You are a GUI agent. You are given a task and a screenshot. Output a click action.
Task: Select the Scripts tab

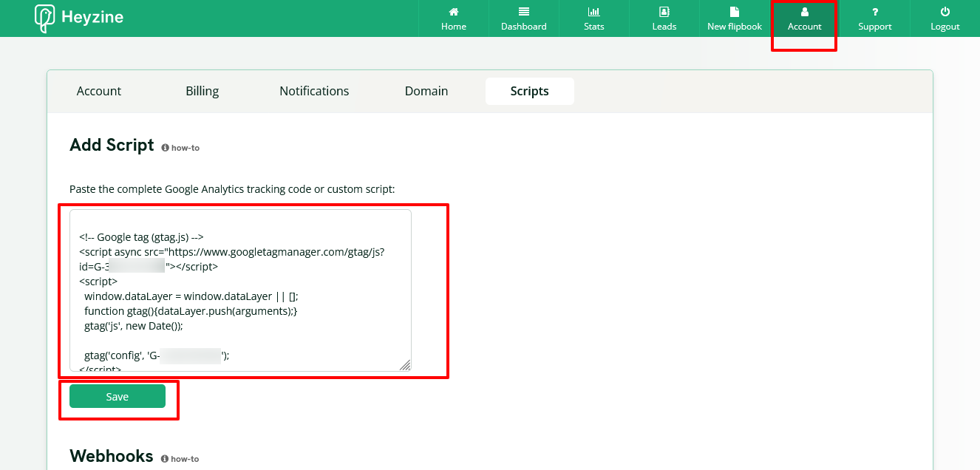pyautogui.click(x=529, y=91)
